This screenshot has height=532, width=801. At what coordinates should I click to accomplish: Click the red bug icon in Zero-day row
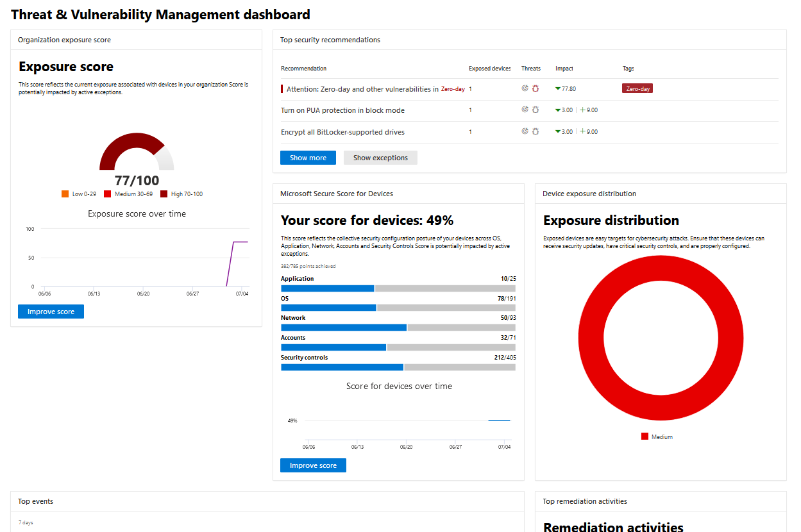(535, 88)
